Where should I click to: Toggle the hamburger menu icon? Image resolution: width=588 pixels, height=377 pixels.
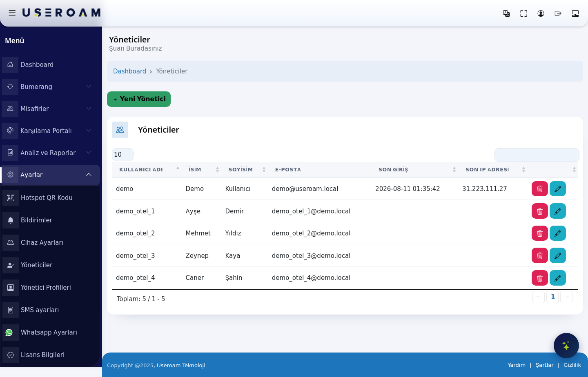tap(12, 13)
